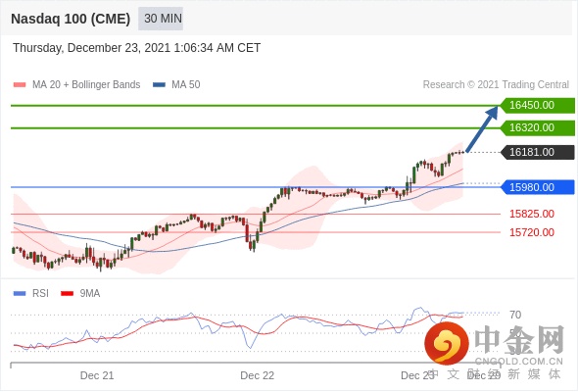Click the 9MA legend label
The image size is (578, 392).
pyautogui.click(x=90, y=294)
